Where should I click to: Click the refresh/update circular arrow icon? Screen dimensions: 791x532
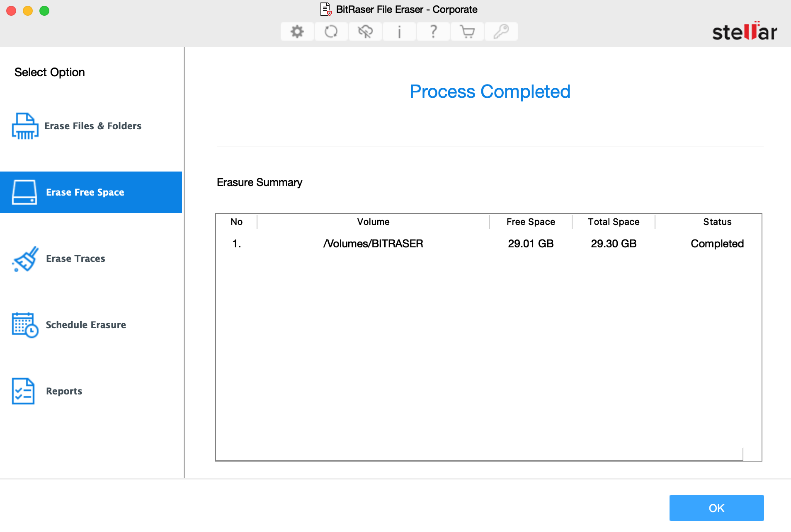331,31
